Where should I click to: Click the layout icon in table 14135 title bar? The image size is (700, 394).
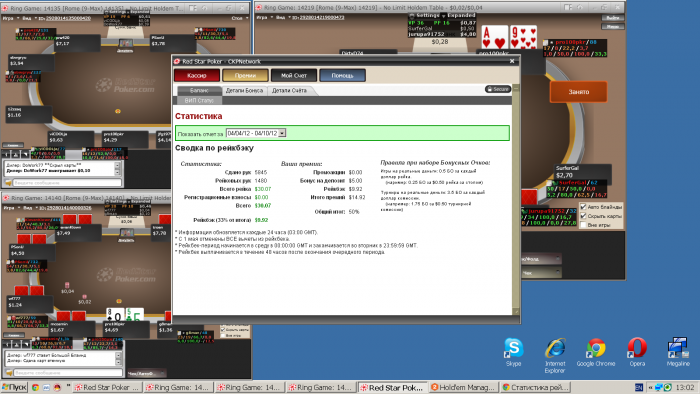tap(192, 8)
